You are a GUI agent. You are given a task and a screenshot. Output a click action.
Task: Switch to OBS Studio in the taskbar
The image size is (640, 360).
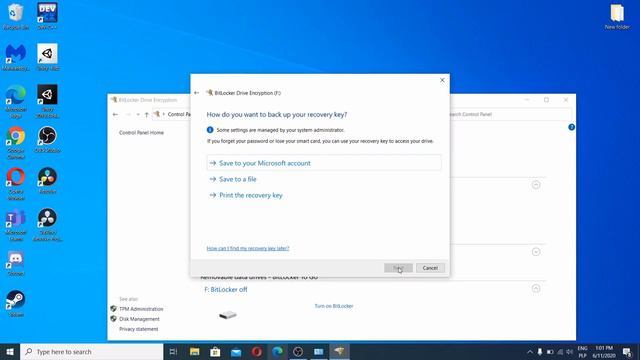(x=298, y=351)
